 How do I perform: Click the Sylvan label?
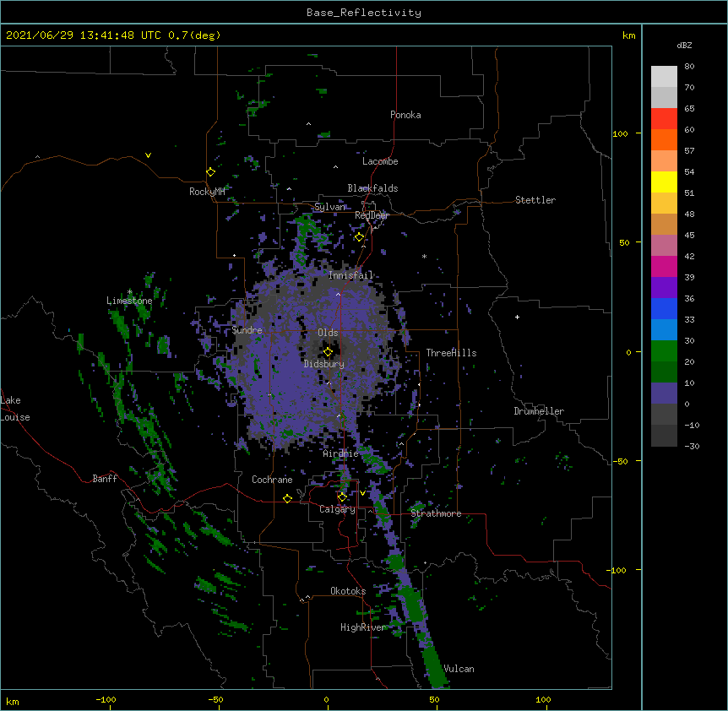pyautogui.click(x=329, y=207)
